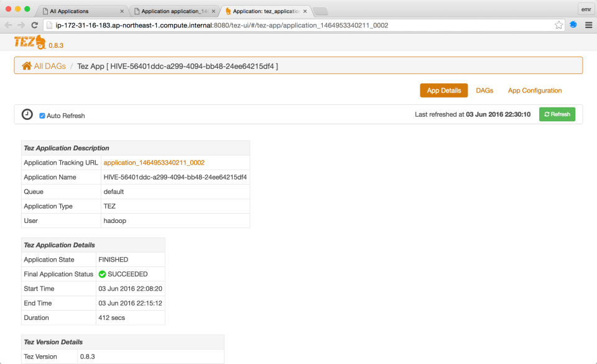Click the browser reload page icon
Image resolution: width=597 pixels, height=364 pixels.
pos(35,25)
